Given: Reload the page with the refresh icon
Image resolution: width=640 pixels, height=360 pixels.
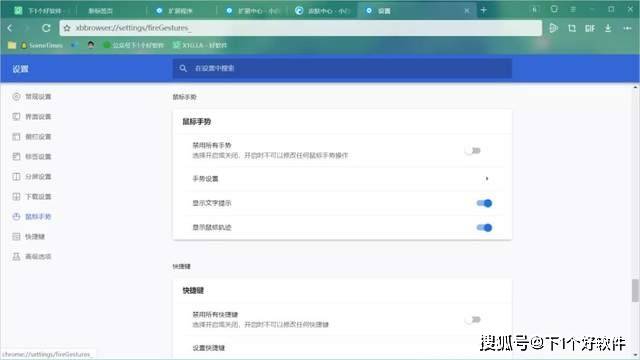Looking at the screenshot, I should tap(46, 28).
